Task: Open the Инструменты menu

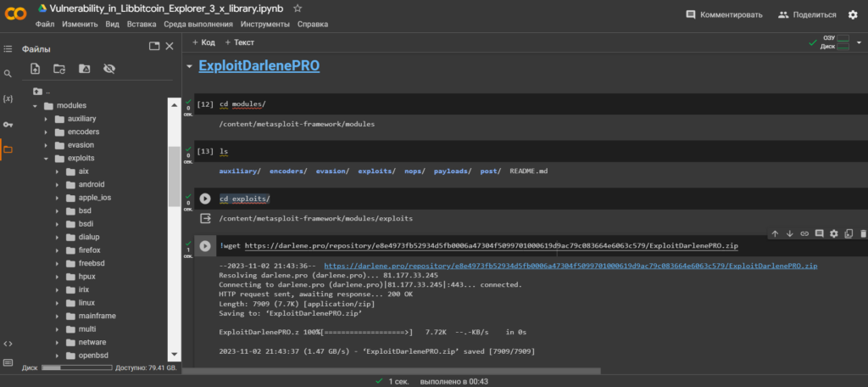Action: click(265, 25)
